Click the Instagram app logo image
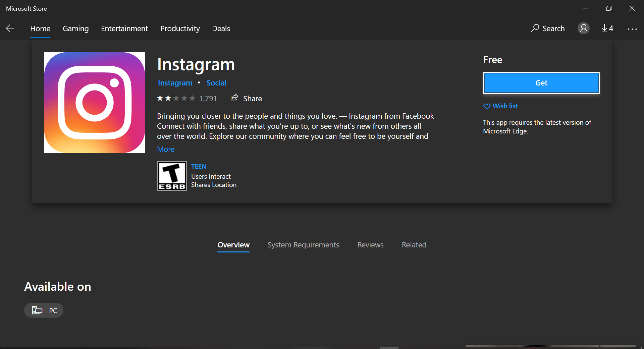The image size is (644, 349). 95,103
